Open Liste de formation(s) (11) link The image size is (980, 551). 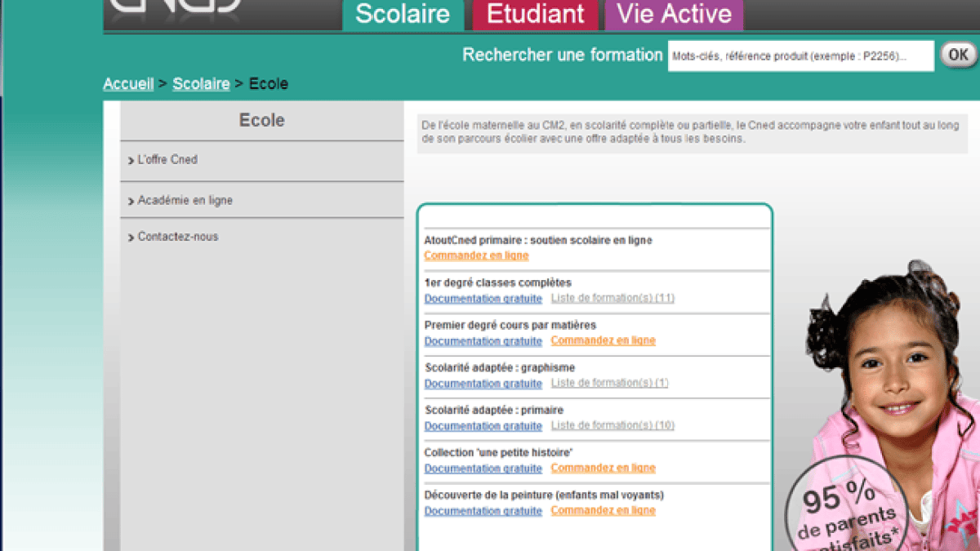point(612,298)
